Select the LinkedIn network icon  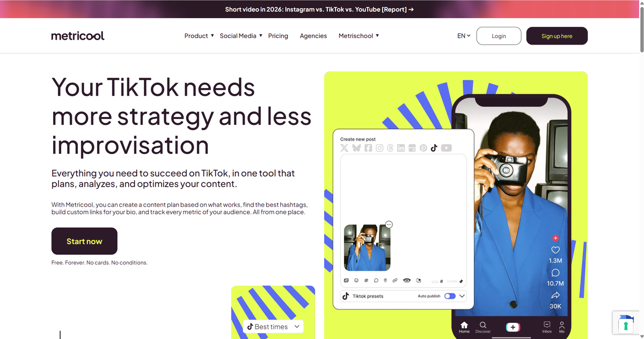401,148
